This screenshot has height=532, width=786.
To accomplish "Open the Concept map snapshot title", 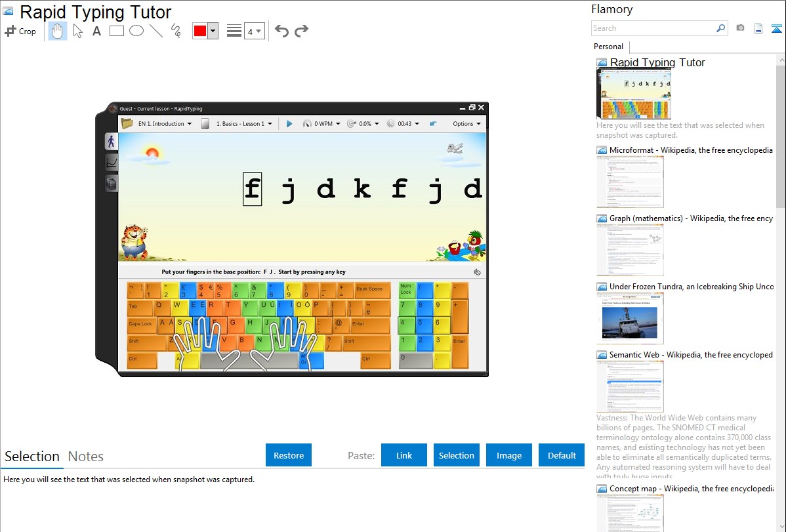I will (x=691, y=489).
